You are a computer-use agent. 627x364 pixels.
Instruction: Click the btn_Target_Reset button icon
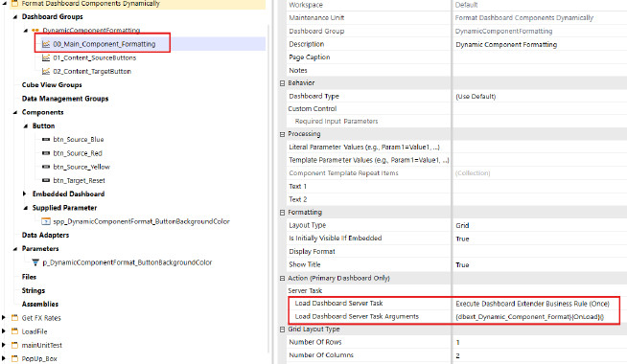pos(46,180)
